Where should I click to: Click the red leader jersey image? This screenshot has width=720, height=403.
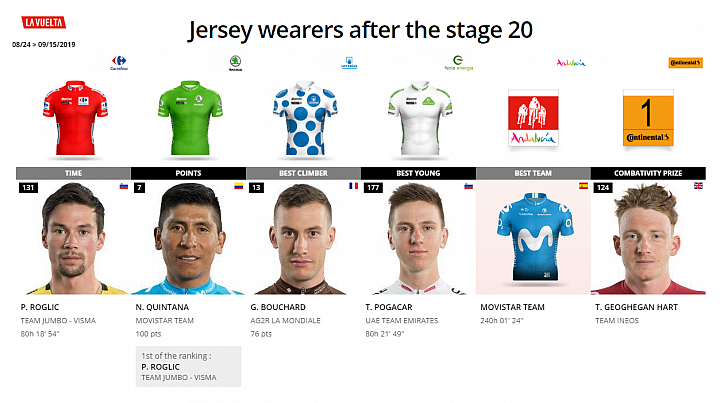click(75, 118)
